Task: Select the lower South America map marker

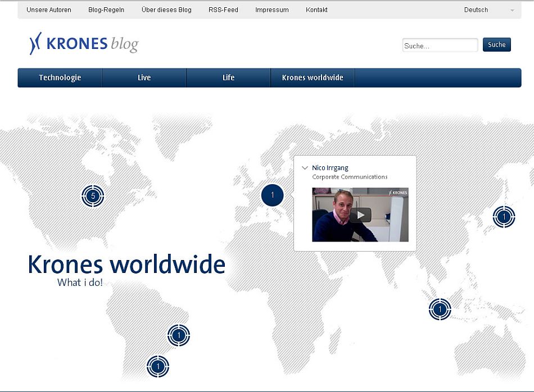Action: click(x=158, y=366)
